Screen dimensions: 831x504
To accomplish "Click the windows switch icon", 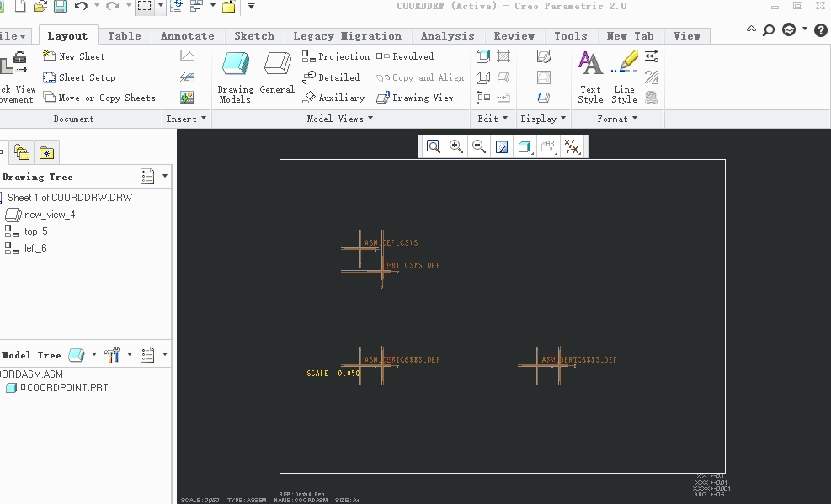I will coord(197,6).
